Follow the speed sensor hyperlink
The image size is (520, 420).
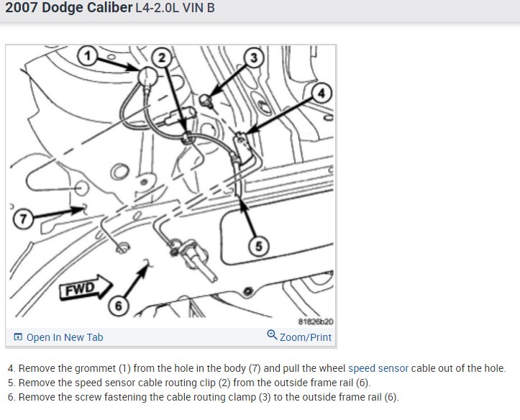click(378, 368)
